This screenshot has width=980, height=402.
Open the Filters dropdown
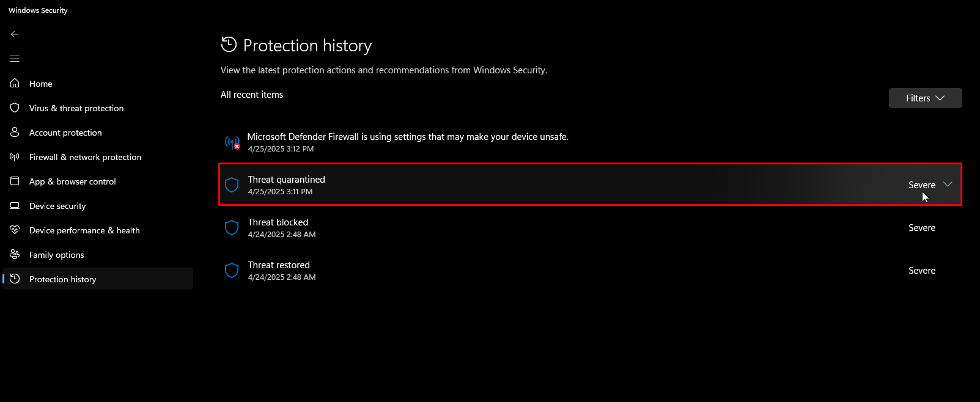pos(925,98)
